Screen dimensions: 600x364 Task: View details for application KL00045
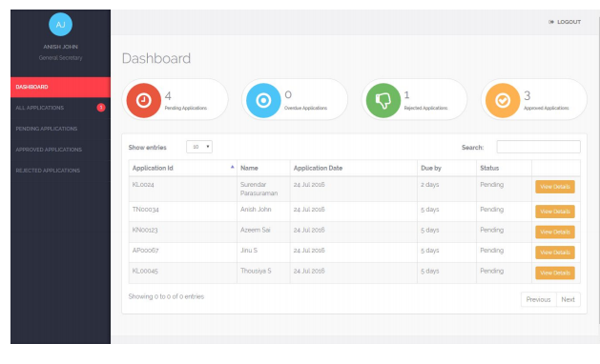click(x=555, y=273)
